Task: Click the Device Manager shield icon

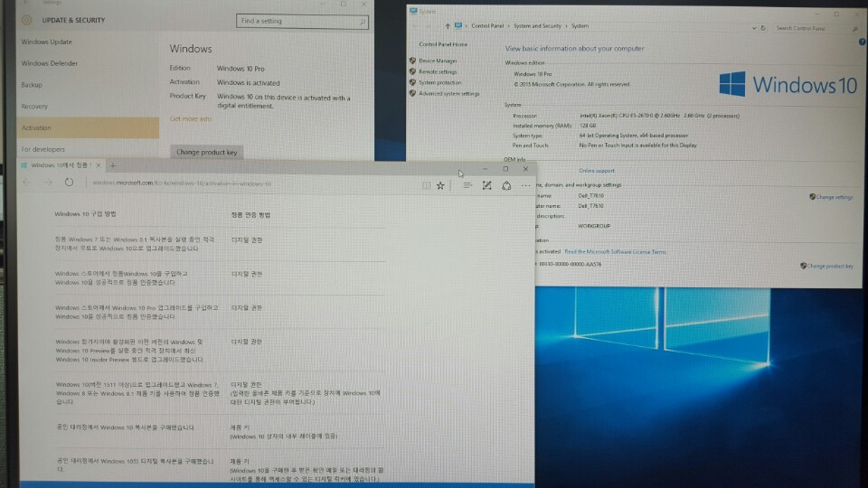Action: pos(412,61)
